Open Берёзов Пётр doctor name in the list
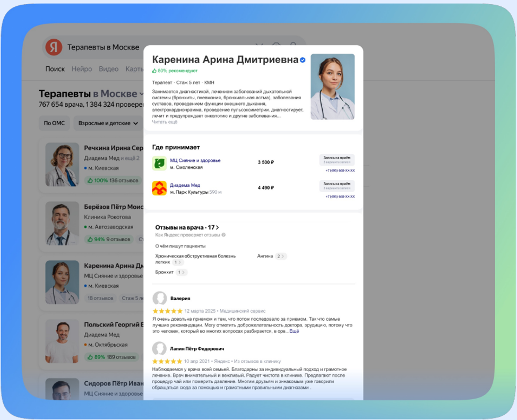Screen dimensions: 517x420 (x=114, y=207)
